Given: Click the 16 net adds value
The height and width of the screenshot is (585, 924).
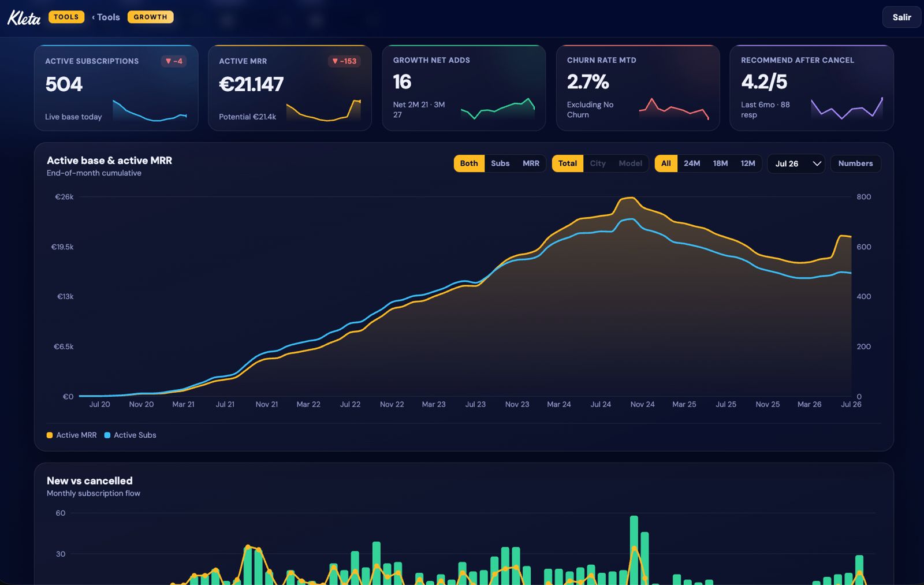Looking at the screenshot, I should (x=403, y=82).
